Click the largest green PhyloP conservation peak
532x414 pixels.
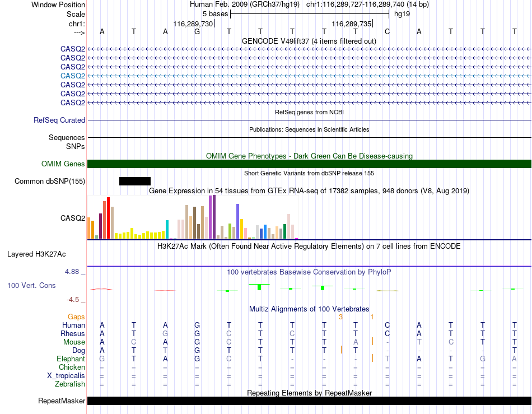click(259, 287)
